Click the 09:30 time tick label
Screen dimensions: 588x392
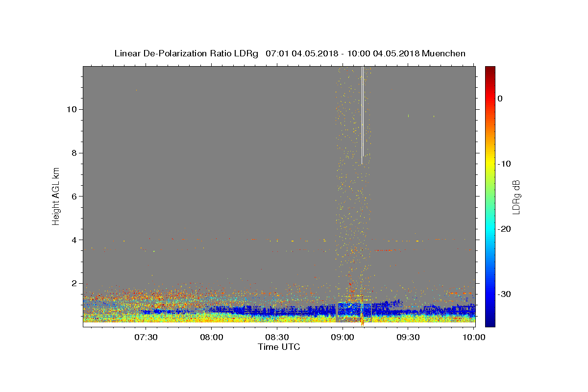pos(408,337)
